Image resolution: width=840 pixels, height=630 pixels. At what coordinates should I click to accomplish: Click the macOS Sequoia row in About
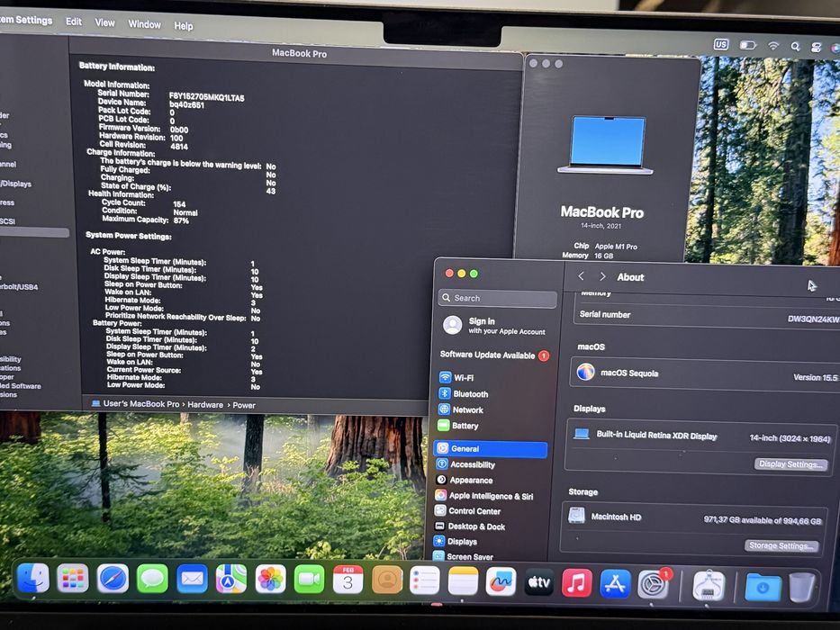tap(705, 373)
